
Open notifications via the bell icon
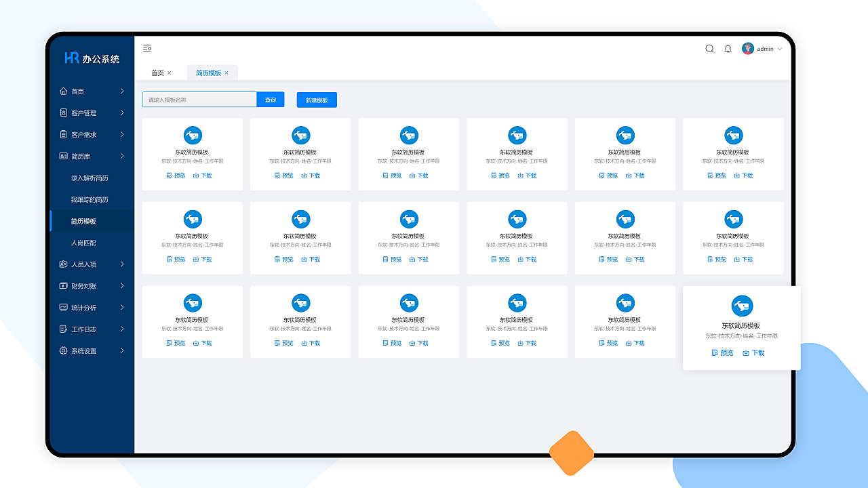pos(728,49)
